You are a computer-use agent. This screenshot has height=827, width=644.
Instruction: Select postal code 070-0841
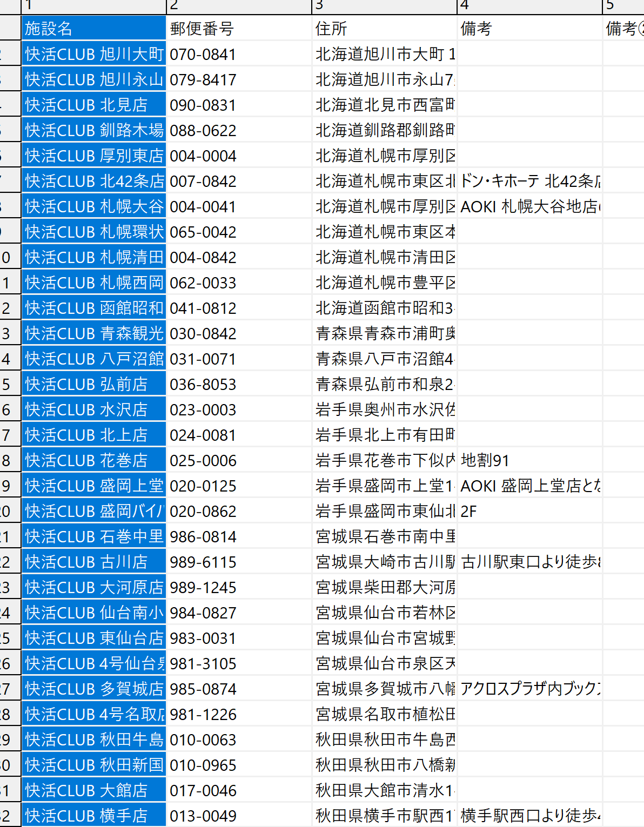239,53
